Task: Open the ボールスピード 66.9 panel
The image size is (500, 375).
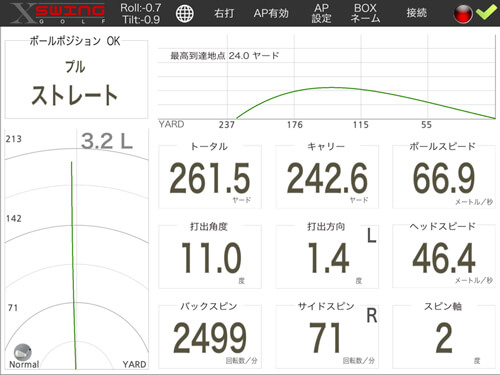Action: click(444, 176)
